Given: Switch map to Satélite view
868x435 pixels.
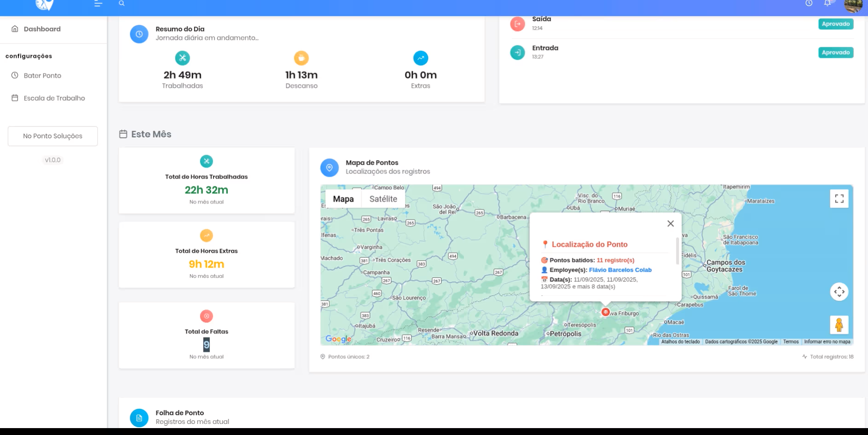Looking at the screenshot, I should click(x=383, y=199).
